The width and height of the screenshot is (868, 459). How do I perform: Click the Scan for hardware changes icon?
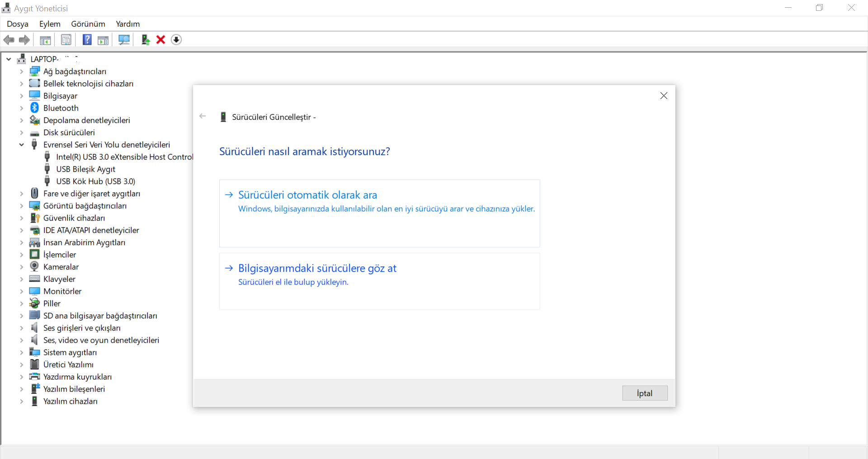123,40
